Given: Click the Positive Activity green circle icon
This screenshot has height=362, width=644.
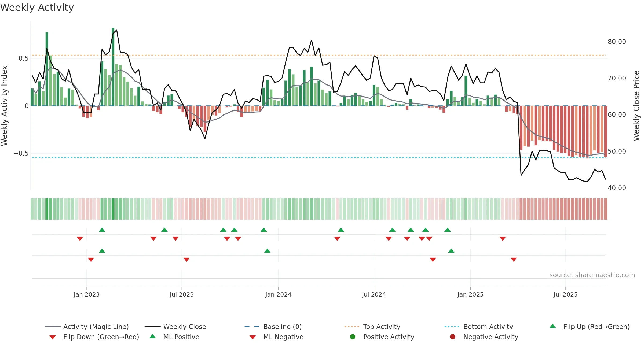Looking at the screenshot, I should coord(353,337).
